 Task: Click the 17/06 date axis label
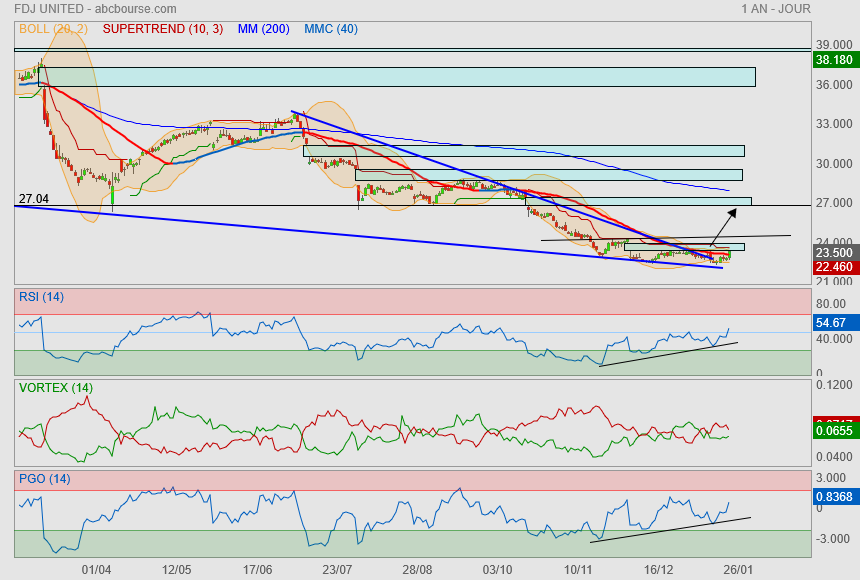[257, 570]
